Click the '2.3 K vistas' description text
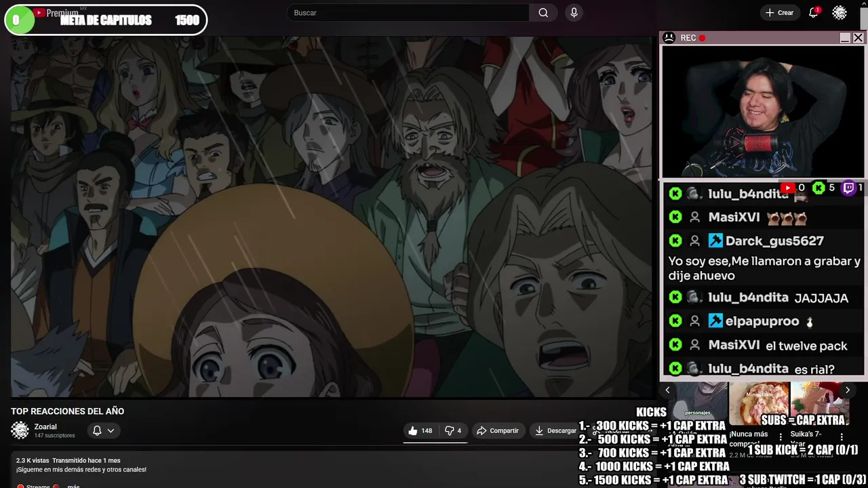The height and width of the screenshot is (488, 868). [33, 460]
